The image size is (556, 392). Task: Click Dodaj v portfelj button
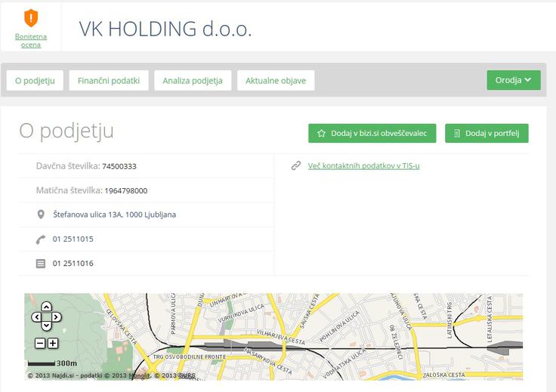(x=486, y=133)
